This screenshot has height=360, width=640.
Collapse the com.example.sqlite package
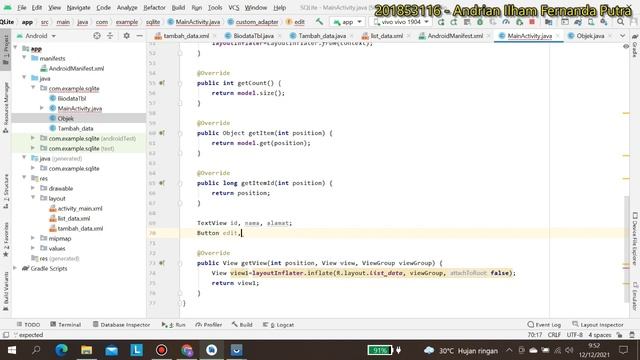[x=33, y=88]
